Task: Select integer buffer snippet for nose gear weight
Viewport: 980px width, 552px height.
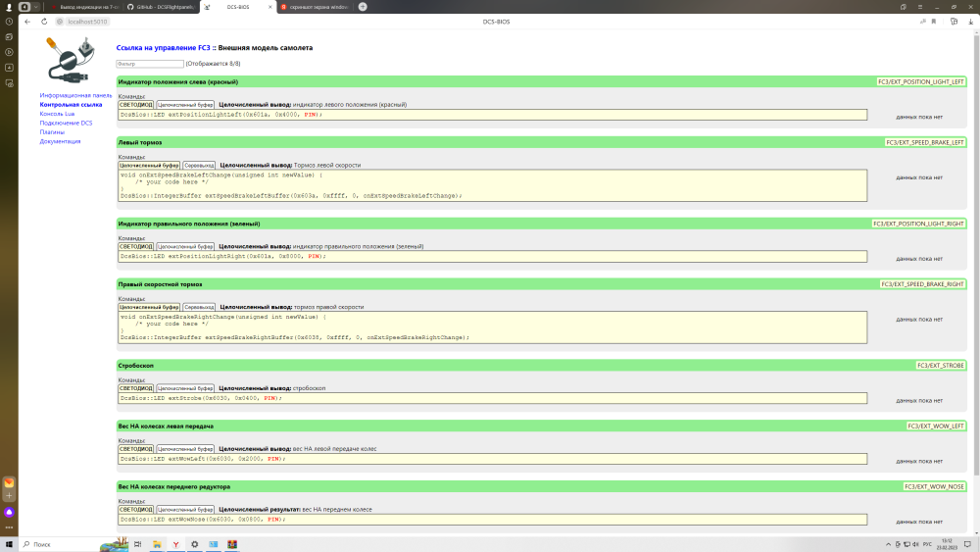Action: tap(185, 510)
